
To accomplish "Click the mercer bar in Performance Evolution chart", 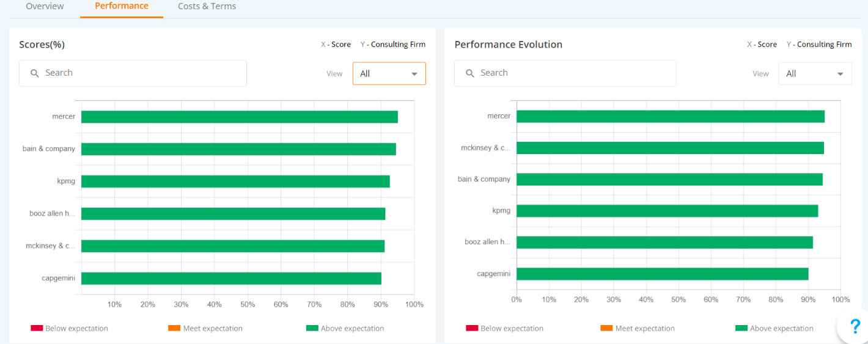I will tap(671, 116).
